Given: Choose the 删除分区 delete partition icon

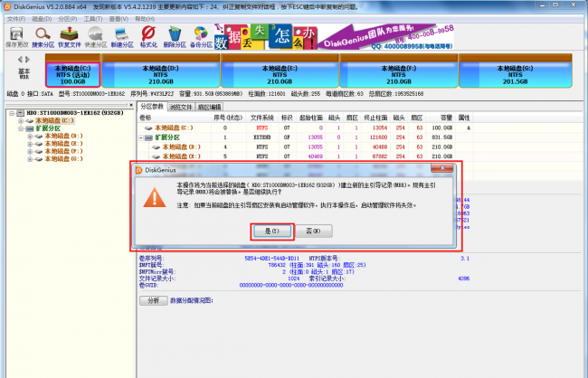Looking at the screenshot, I should click(175, 37).
